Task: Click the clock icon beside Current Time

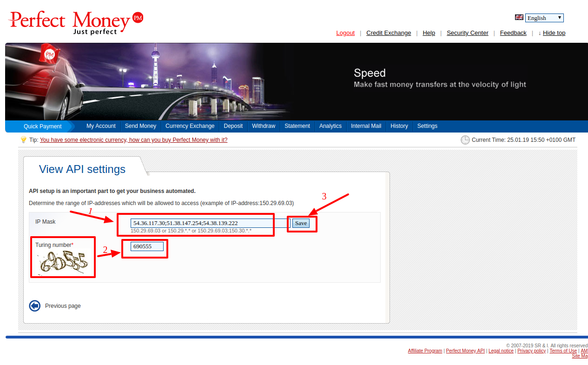Action: click(465, 140)
